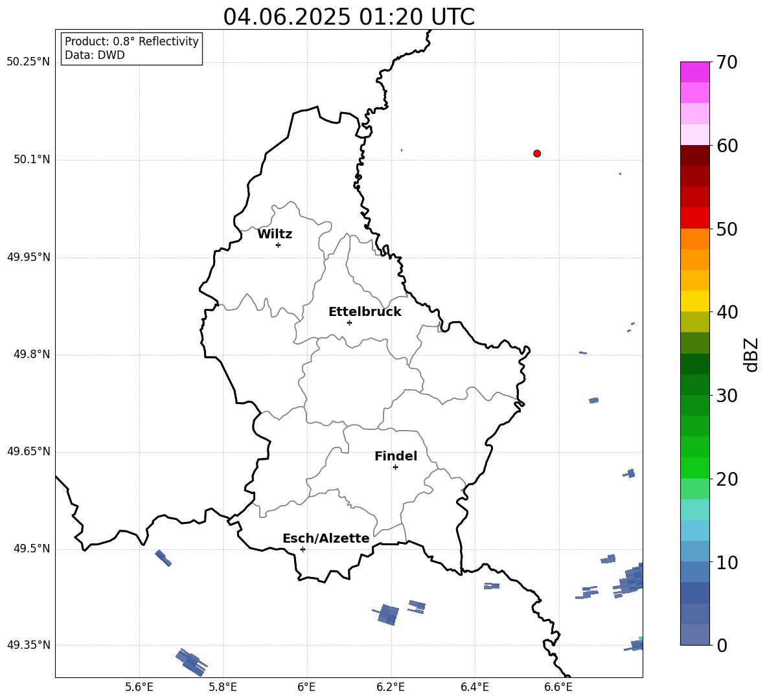The width and height of the screenshot is (767, 700).
Task: Click the colorbar tick label 60
Action: 727,146
